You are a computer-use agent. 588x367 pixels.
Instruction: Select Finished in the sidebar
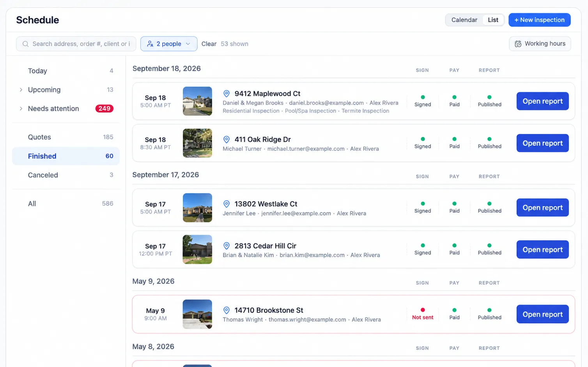66,156
